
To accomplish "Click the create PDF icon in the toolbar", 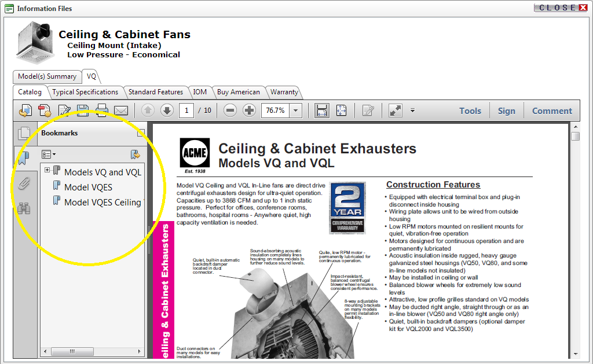I will pyautogui.click(x=45, y=111).
